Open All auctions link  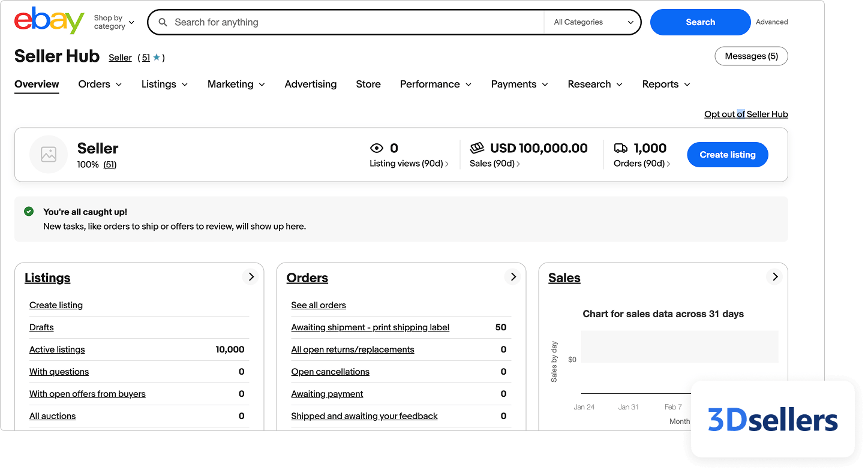point(52,416)
